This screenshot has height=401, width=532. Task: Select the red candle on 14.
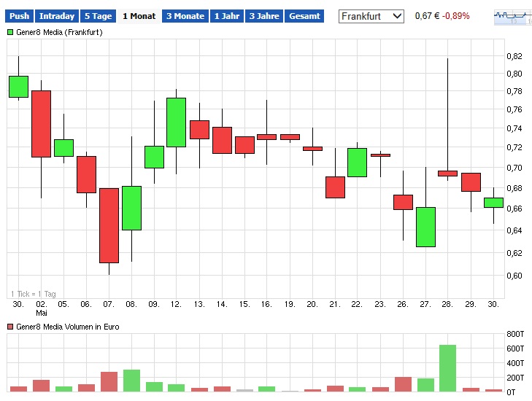point(223,140)
